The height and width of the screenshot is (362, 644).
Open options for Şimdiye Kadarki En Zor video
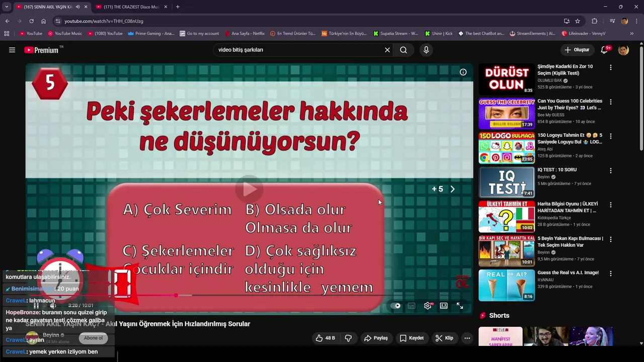pos(611,67)
